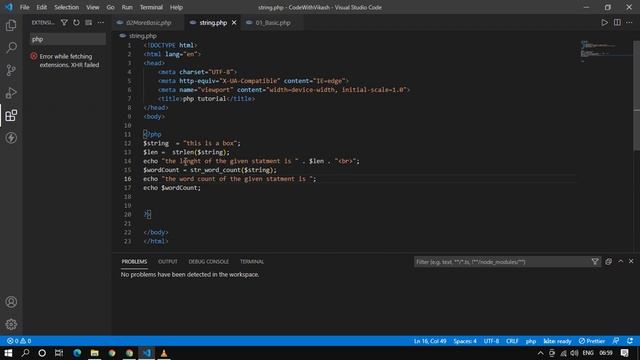The height and width of the screenshot is (360, 640).
Task: Open the View menu
Action: coord(93,7)
